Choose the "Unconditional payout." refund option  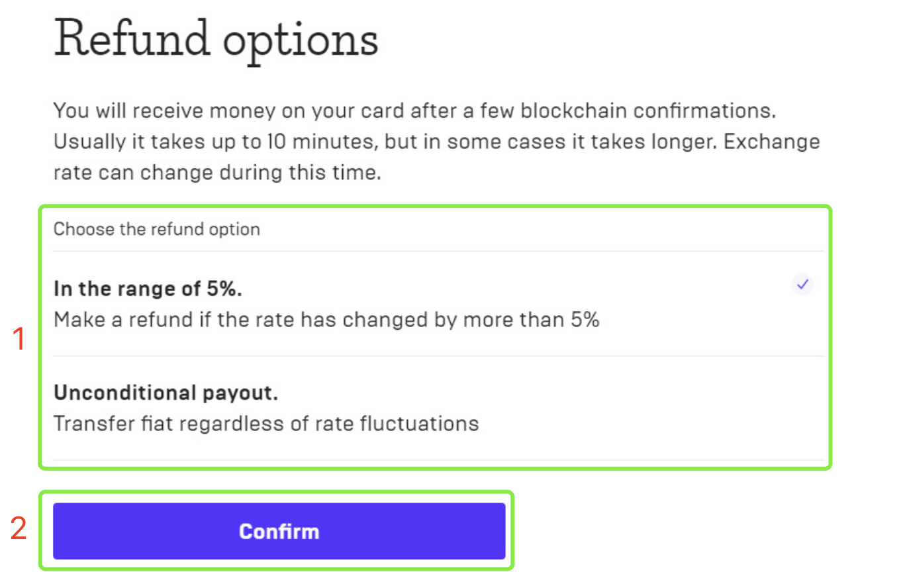(166, 393)
